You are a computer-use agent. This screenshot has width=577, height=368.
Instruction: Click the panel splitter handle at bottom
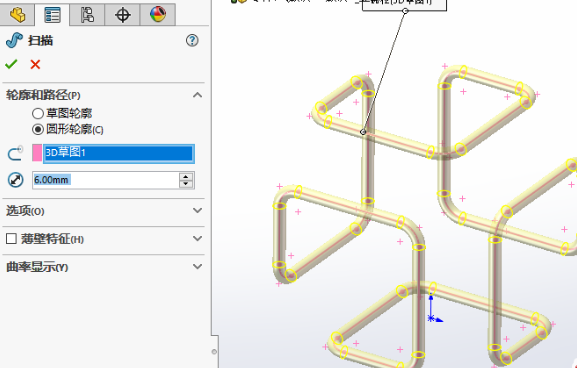[x=214, y=352]
